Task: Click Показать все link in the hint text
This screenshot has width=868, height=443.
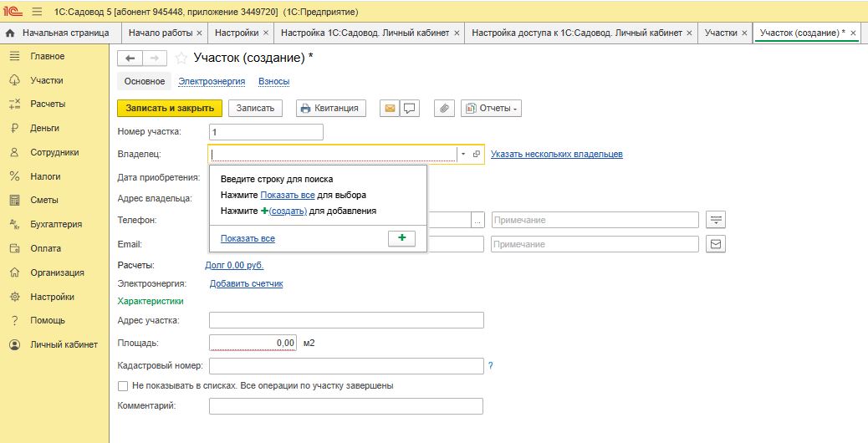Action: tap(288, 196)
